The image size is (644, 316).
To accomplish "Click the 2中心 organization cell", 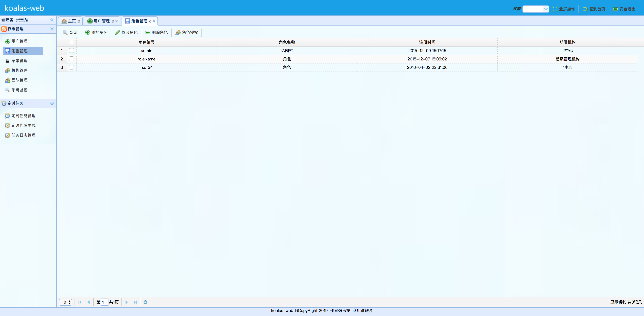I will [567, 51].
